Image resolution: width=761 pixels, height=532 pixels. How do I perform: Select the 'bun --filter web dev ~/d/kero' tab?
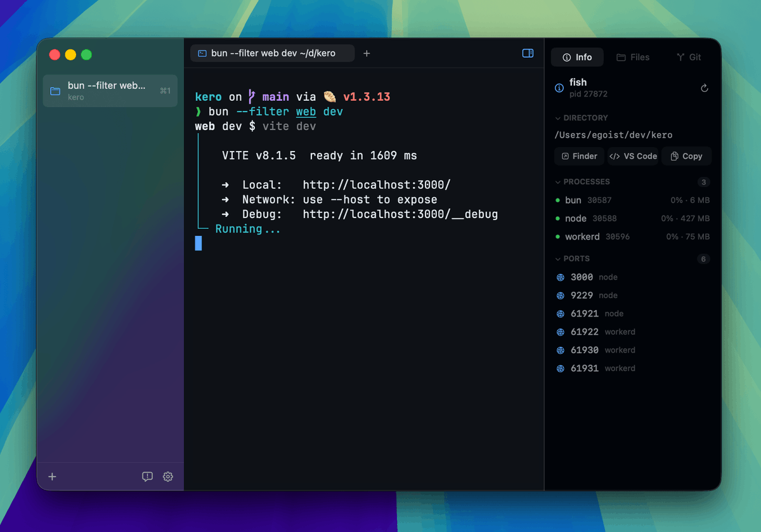[x=272, y=53]
